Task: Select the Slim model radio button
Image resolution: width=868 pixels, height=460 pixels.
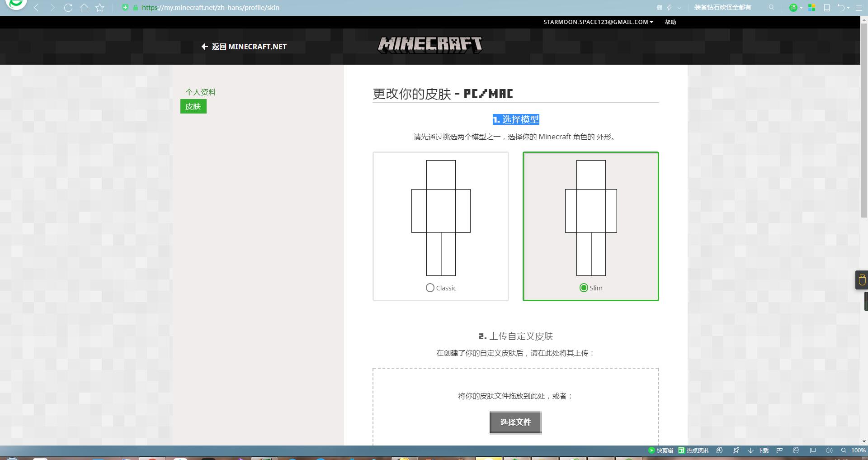Action: (x=584, y=288)
